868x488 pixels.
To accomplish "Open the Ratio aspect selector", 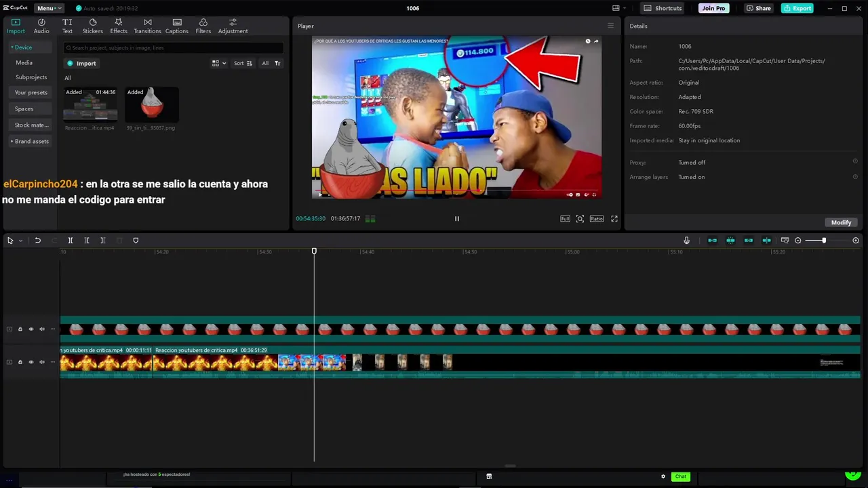I will 596,219.
